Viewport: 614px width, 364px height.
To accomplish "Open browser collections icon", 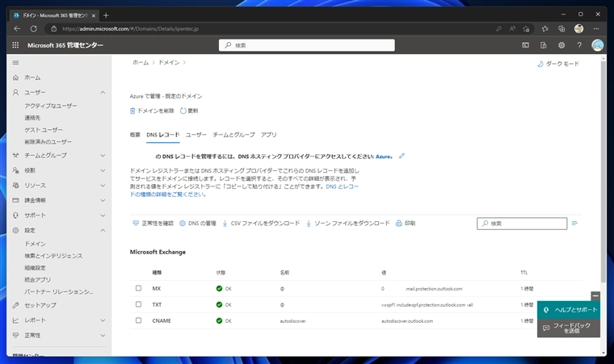I will [561, 28].
